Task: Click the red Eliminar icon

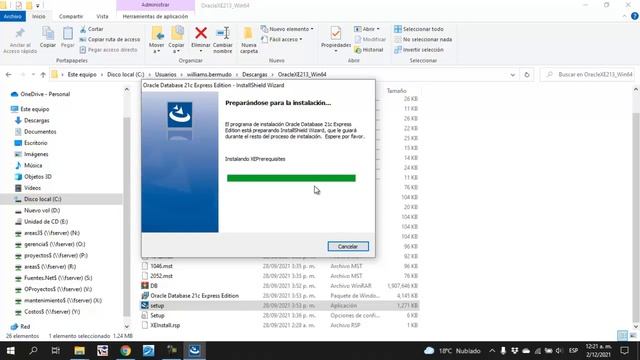Action: pos(201,33)
